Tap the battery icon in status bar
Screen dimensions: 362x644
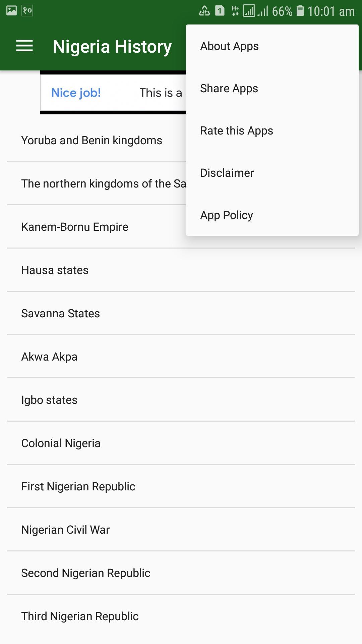click(300, 11)
